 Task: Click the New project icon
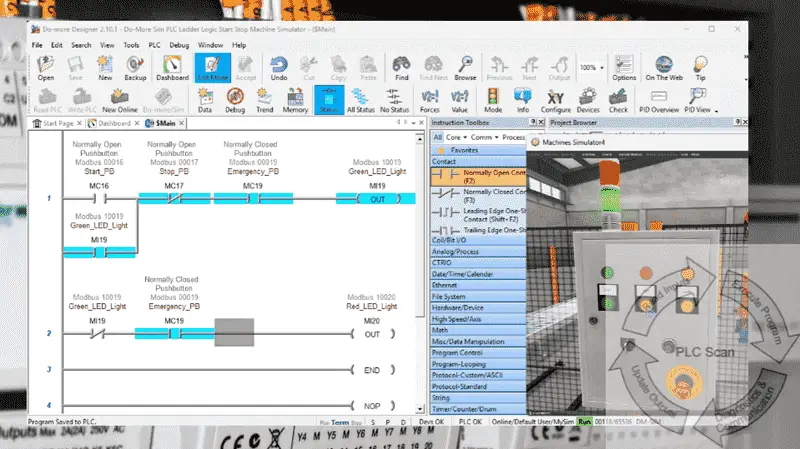(105, 68)
